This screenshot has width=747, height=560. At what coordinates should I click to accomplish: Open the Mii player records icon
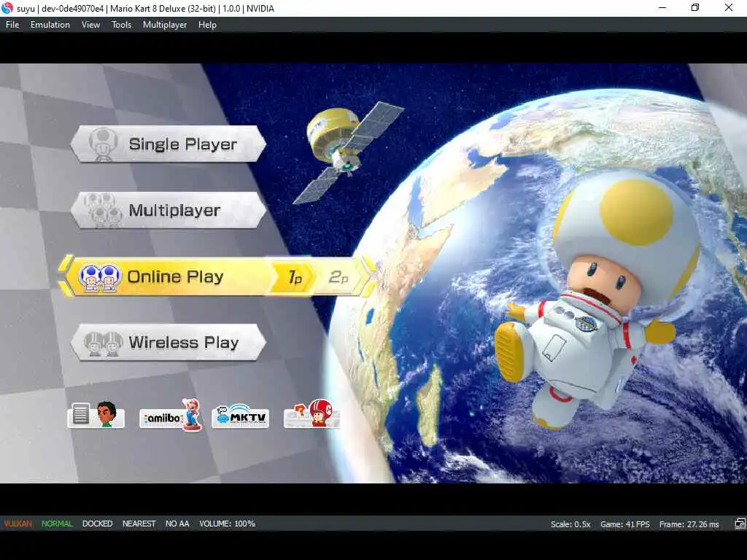click(x=96, y=414)
